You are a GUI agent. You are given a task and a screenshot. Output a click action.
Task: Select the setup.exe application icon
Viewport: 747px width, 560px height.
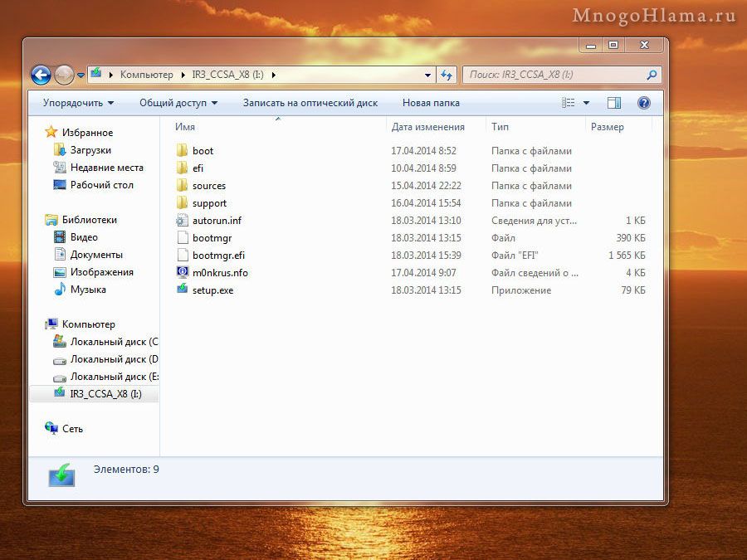[x=183, y=290]
